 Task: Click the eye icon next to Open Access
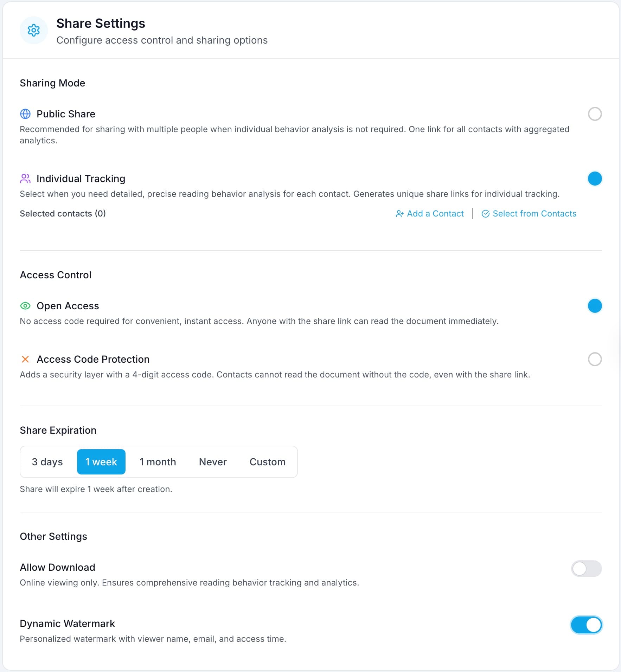[25, 306]
